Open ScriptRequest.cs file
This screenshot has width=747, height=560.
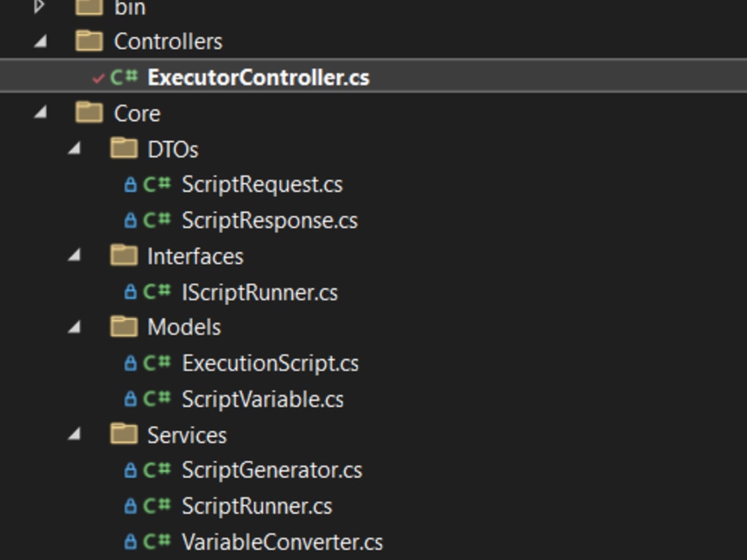pos(262,184)
